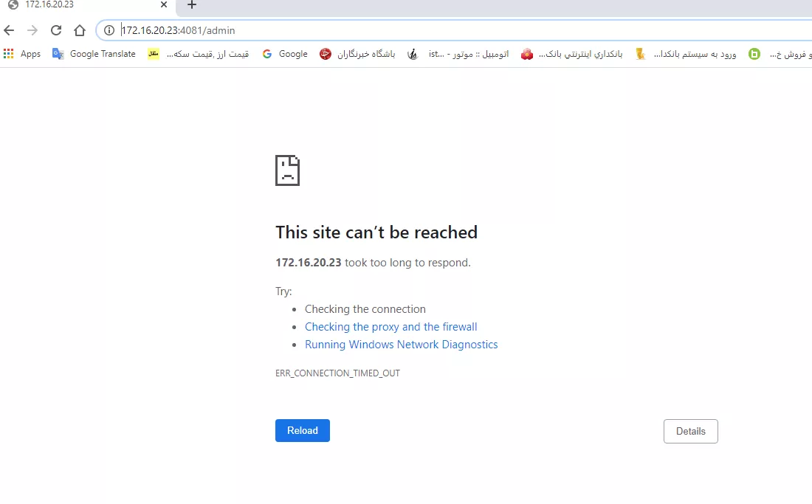
Task: Open Google Translate bookmark
Action: coord(94,54)
